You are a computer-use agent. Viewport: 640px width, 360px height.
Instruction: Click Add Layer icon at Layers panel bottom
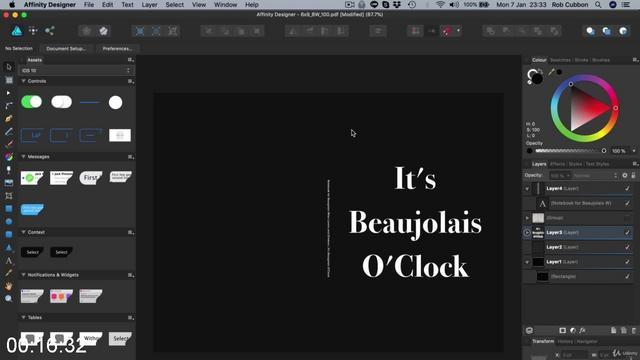613,330
